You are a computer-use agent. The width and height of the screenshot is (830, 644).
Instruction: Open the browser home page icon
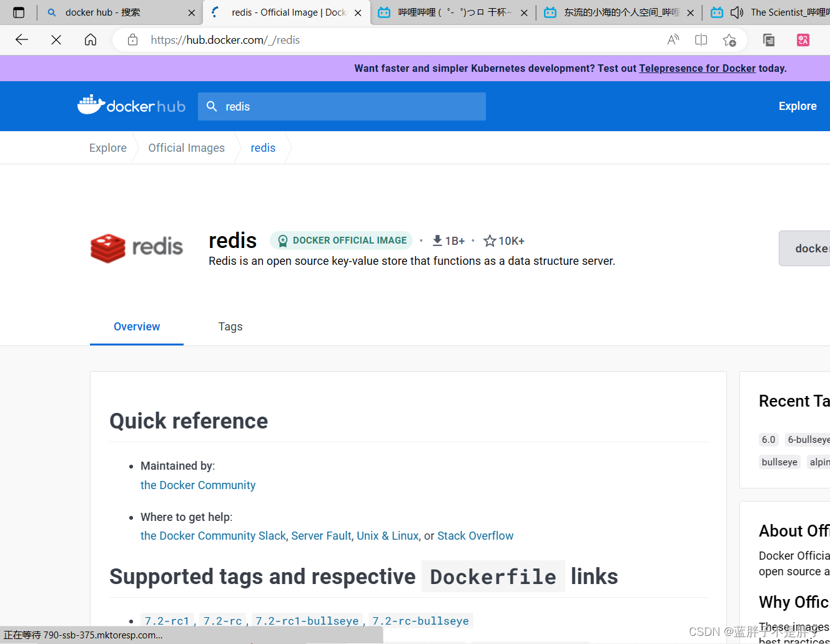point(91,40)
